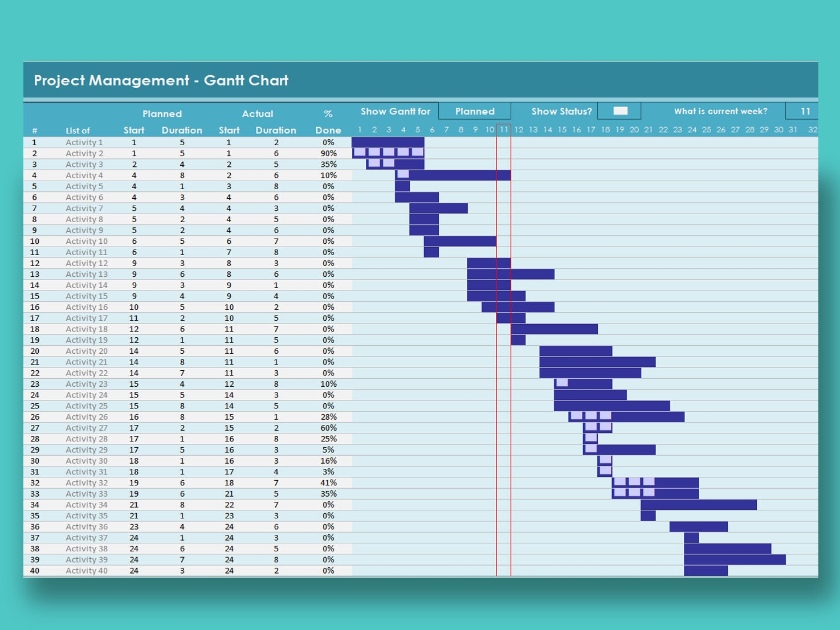Select the Activity 1 name cell
This screenshot has width=840, height=630.
coord(85,142)
